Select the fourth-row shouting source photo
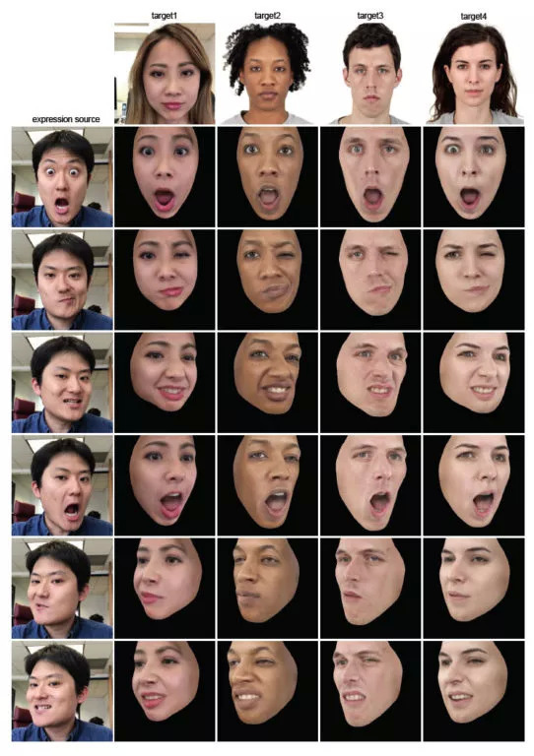The width and height of the screenshot is (534, 756). click(x=62, y=485)
